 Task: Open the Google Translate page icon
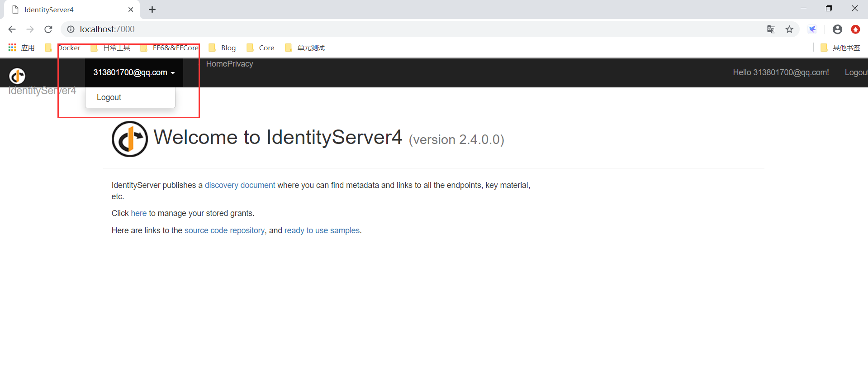[771, 29]
